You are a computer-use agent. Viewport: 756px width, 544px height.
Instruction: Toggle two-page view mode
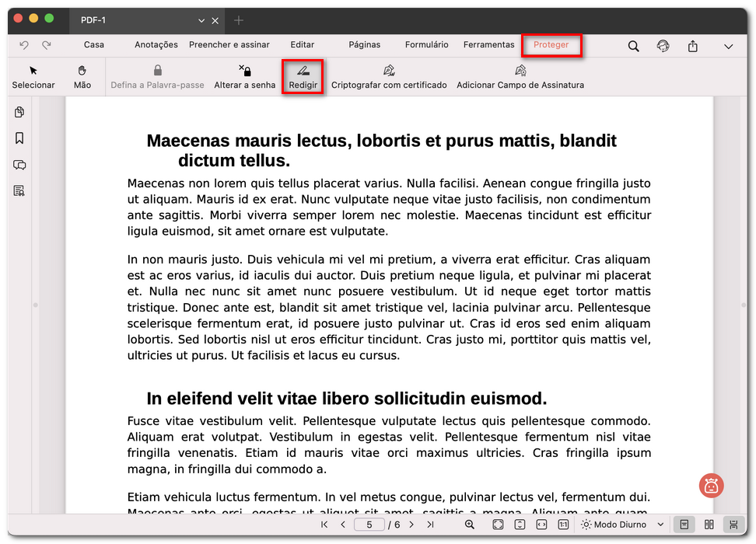(709, 525)
